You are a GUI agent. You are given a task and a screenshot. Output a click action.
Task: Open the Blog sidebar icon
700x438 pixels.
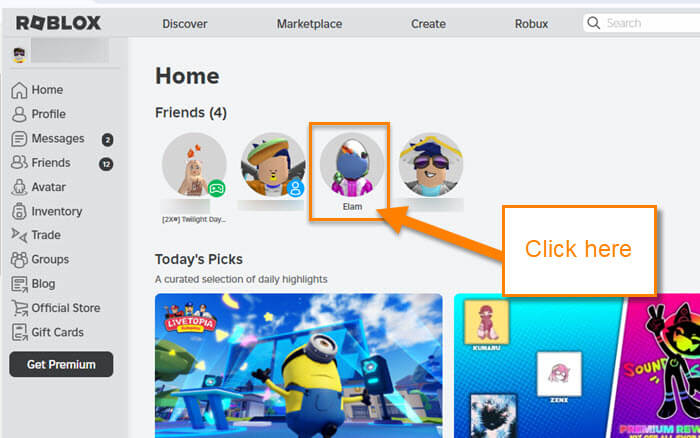click(x=19, y=284)
